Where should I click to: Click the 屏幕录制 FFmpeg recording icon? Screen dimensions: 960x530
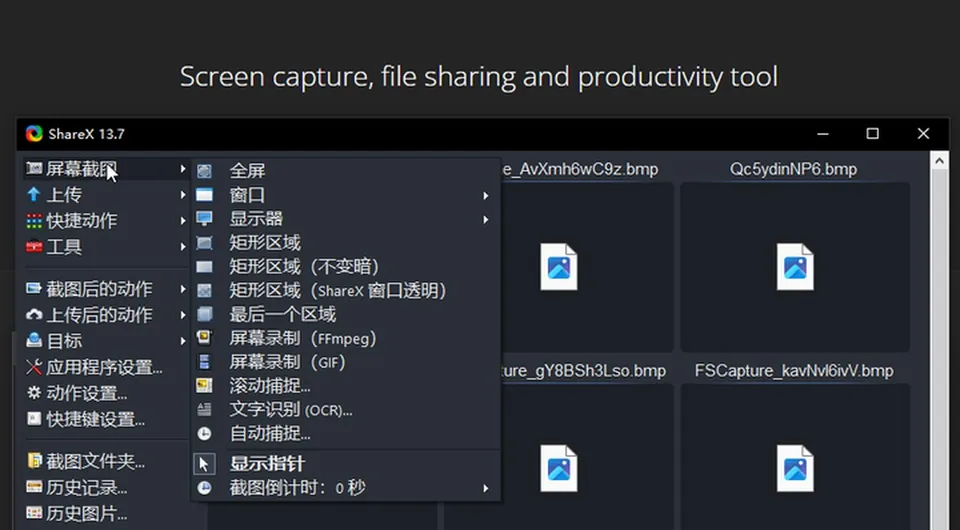coord(204,338)
